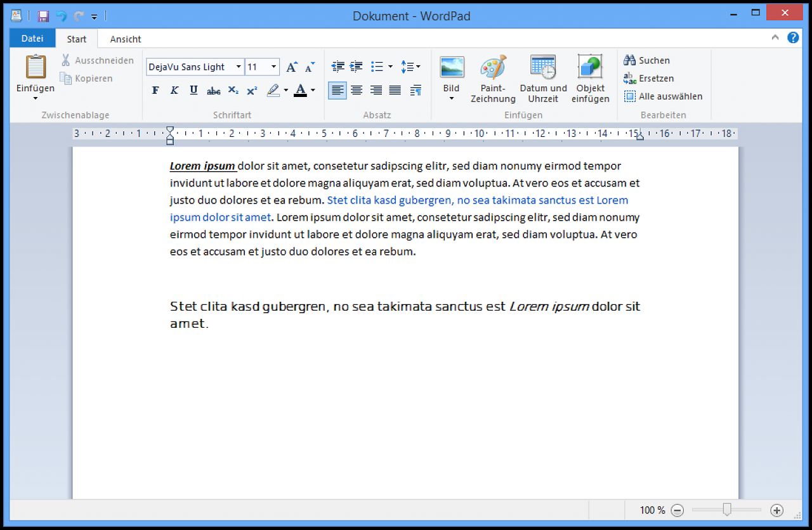The height and width of the screenshot is (530, 812).
Task: Click Alle auswählen to select everything
Action: pyautogui.click(x=663, y=96)
